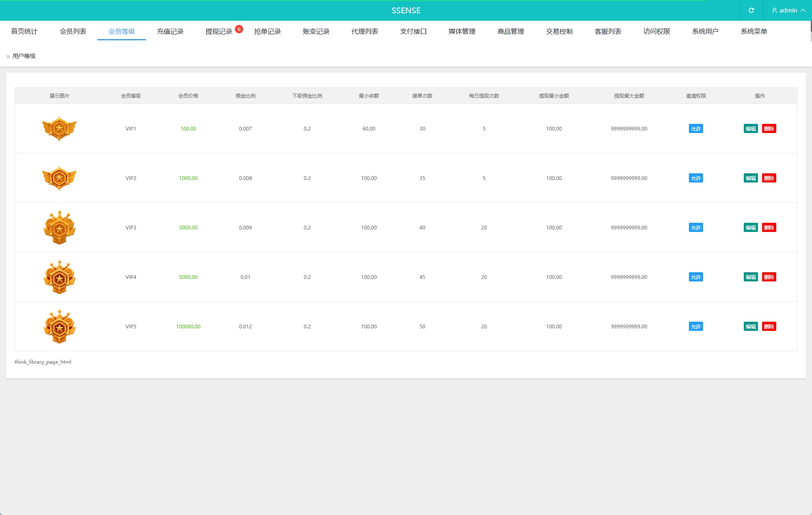812x515 pixels.
Task: Edit the VIP2 level row
Action: (750, 178)
